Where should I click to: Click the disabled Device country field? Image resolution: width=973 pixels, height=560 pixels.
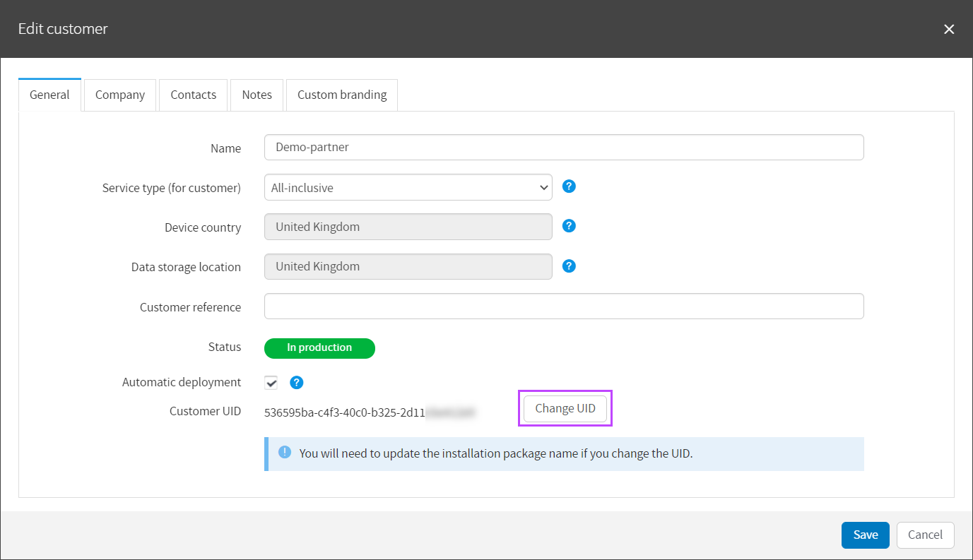click(x=408, y=227)
